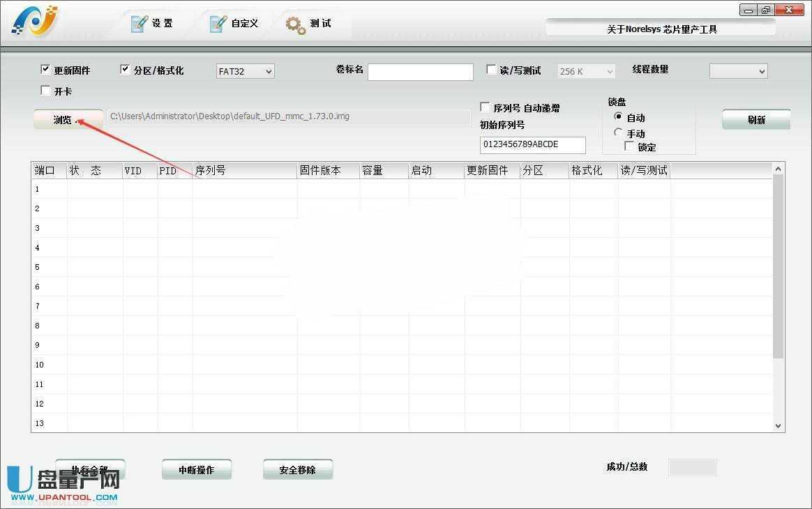Click the 初始序列号 serial number field
Screen dimensions: 812x509
click(532, 145)
